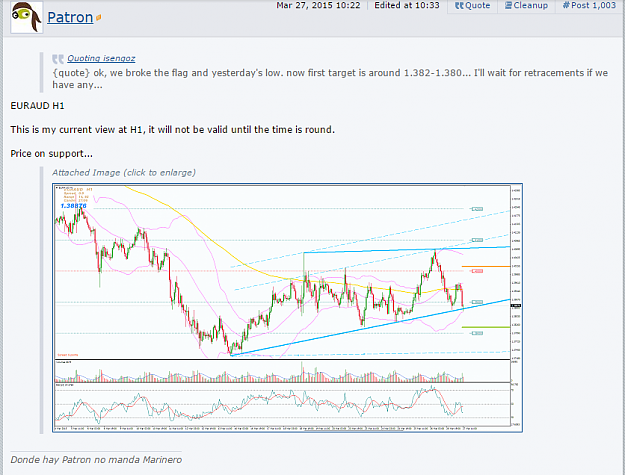The width and height of the screenshot is (625, 475).
Task: Click the quote icon in the Quote button
Action: 459,6
